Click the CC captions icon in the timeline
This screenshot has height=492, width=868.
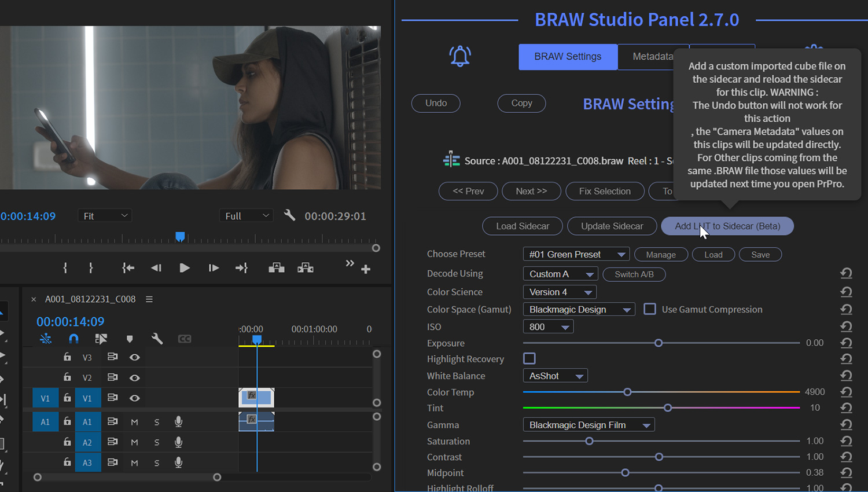185,339
